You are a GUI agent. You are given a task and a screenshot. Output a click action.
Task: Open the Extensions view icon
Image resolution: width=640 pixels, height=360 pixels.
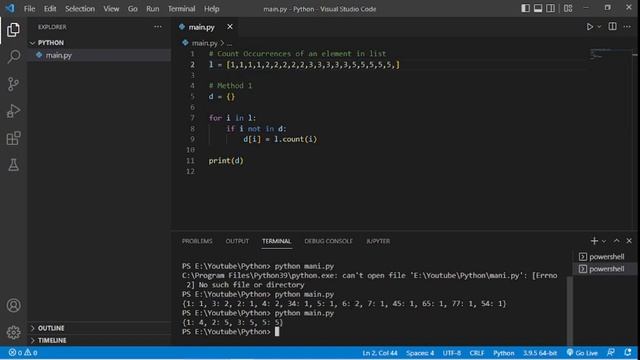click(13, 138)
